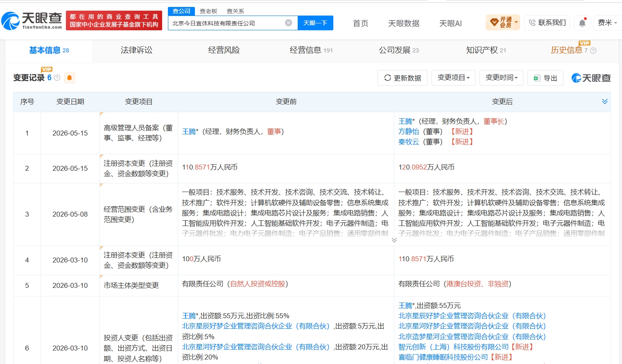
Task: Open the 变更项目 dropdown filter
Action: point(454,77)
